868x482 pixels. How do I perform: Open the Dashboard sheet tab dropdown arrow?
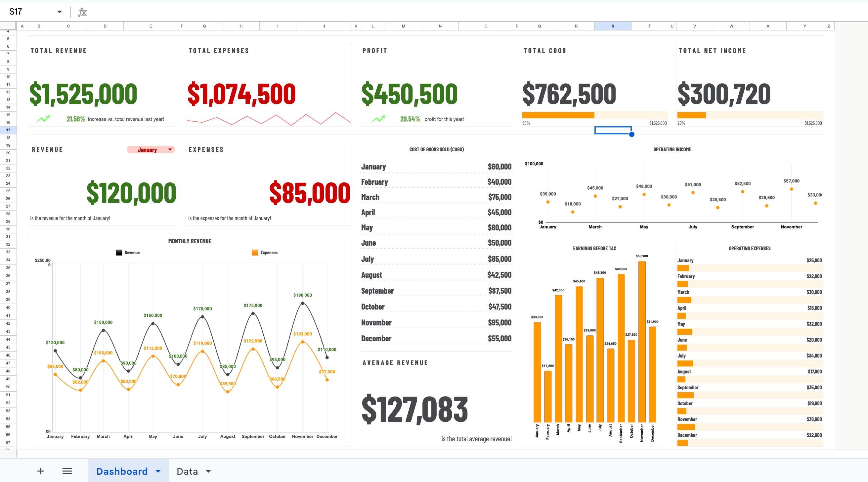[158, 471]
